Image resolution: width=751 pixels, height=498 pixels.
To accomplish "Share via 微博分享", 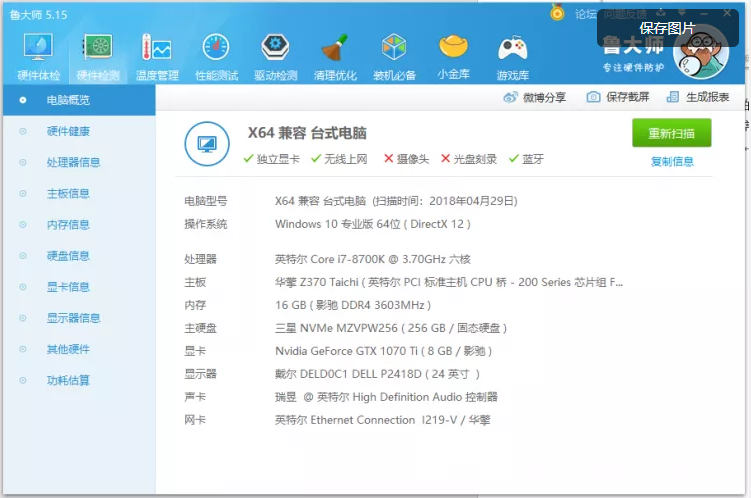I will pos(535,98).
